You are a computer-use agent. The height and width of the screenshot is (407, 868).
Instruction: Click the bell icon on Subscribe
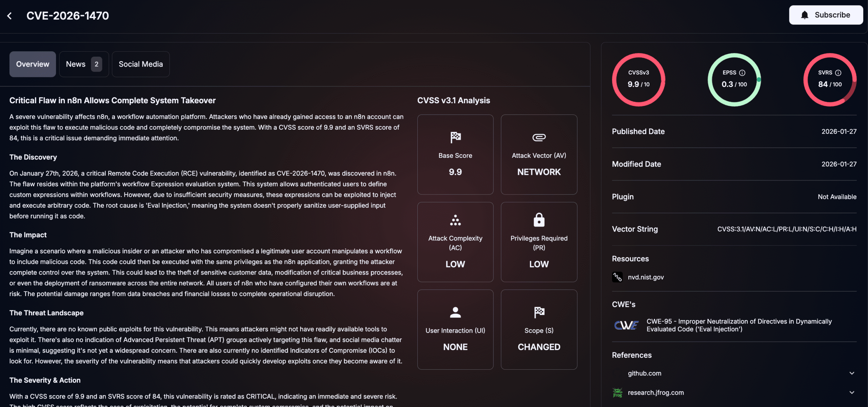click(805, 15)
